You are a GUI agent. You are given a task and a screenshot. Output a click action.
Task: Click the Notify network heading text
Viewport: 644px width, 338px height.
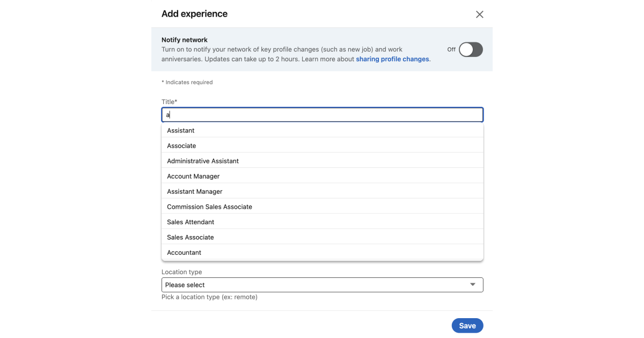coord(185,40)
